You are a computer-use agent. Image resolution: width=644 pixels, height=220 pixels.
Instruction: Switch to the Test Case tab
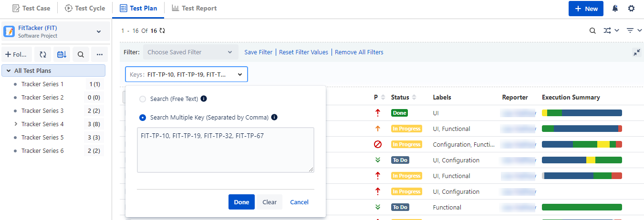click(31, 8)
